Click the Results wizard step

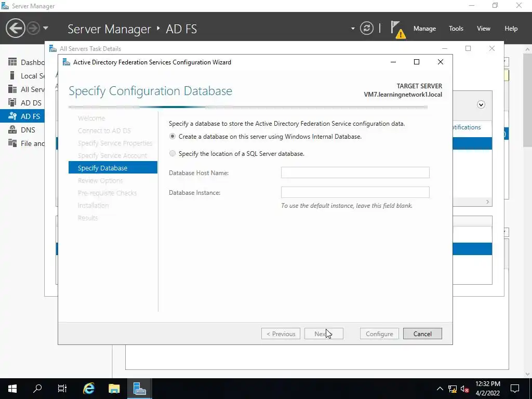[x=87, y=218]
